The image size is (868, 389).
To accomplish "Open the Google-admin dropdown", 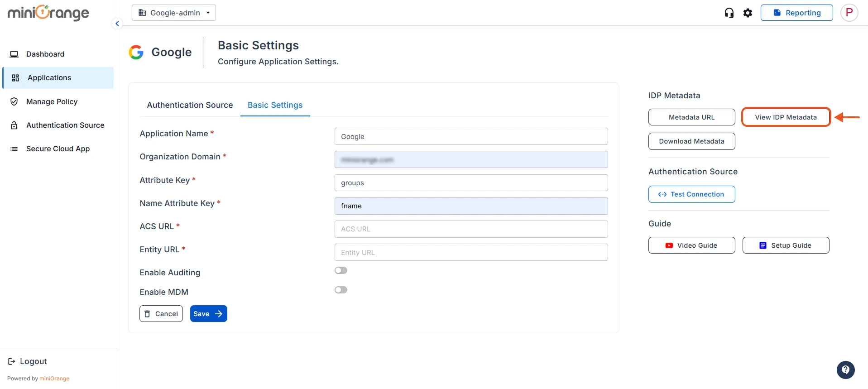I will tap(174, 13).
